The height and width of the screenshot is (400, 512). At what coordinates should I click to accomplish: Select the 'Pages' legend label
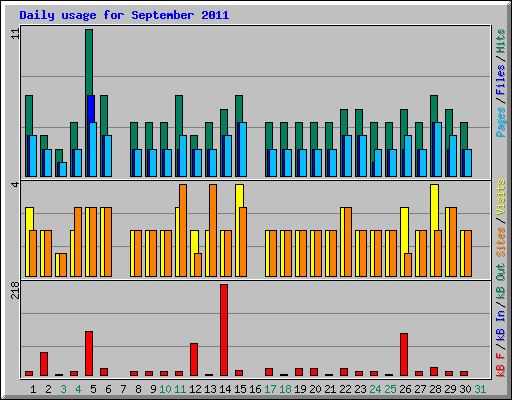pos(501,122)
